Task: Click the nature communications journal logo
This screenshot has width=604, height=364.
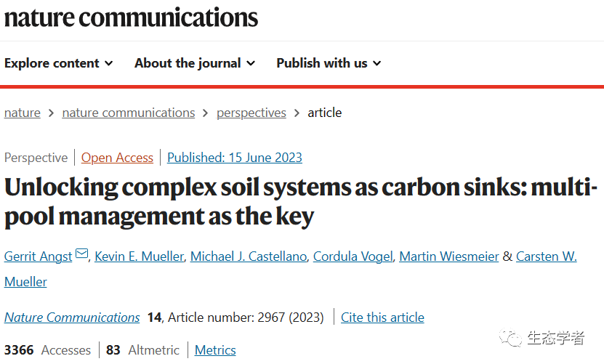Action: click(x=131, y=17)
